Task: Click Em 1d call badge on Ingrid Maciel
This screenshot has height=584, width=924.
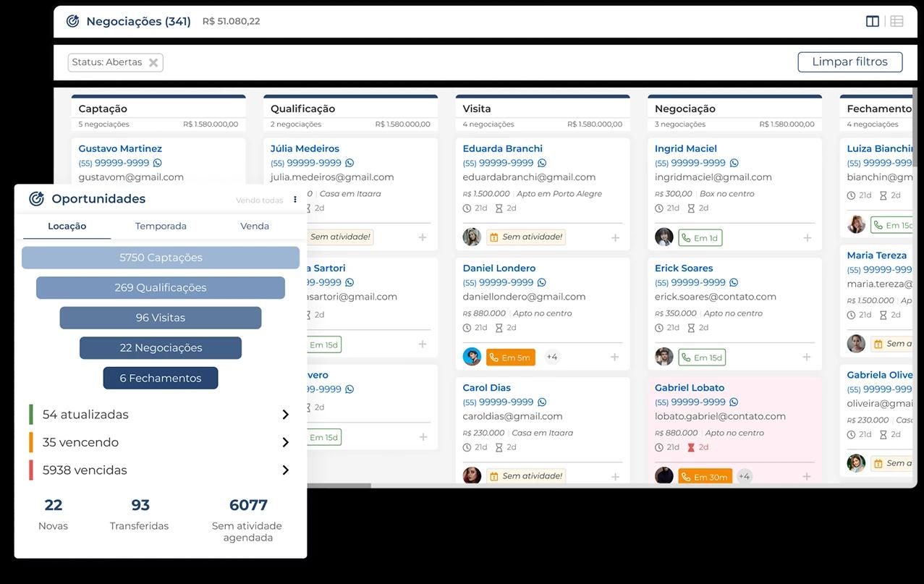Action: coord(700,237)
